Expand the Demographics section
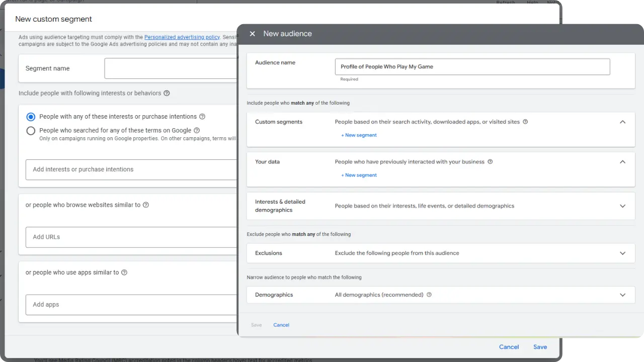644x362 pixels. point(622,295)
